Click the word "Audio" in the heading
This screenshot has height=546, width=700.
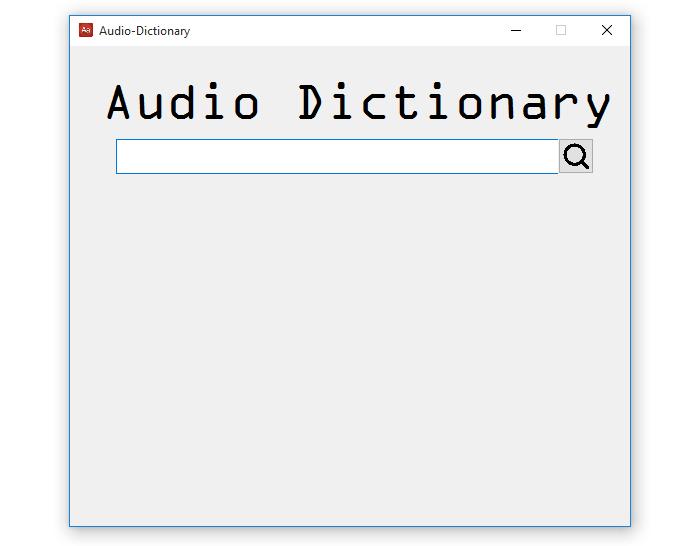pyautogui.click(x=183, y=102)
